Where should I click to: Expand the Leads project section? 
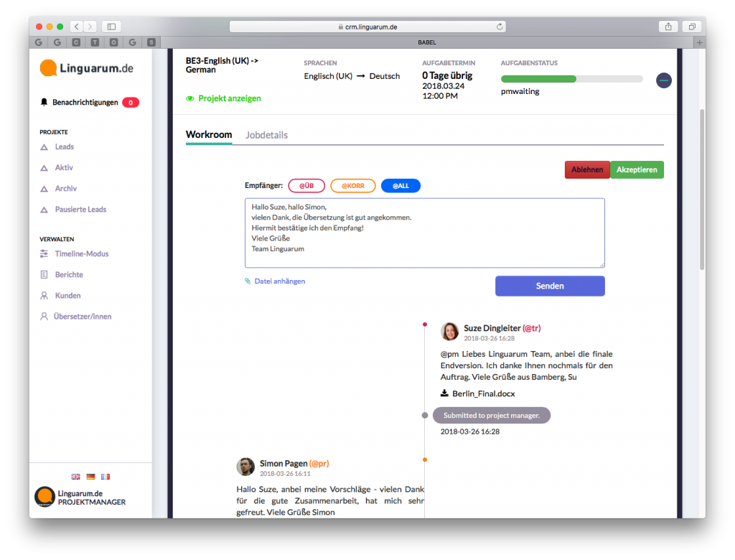(x=64, y=146)
